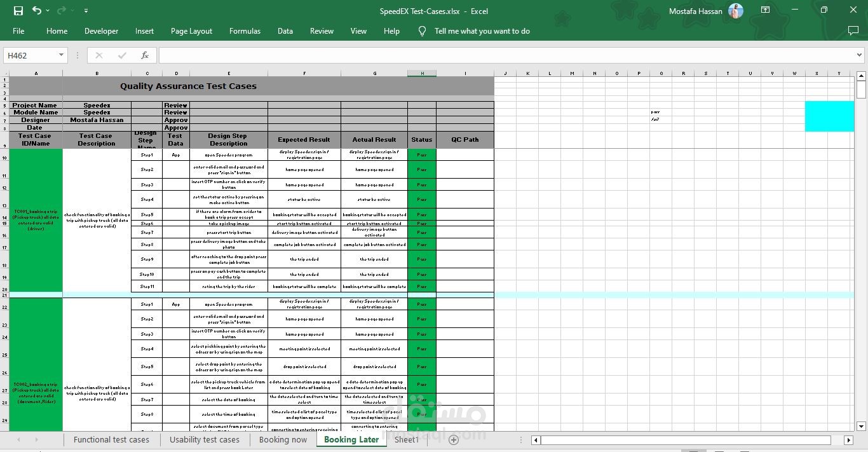
Task: Select the Project Name cell
Action: (36, 105)
